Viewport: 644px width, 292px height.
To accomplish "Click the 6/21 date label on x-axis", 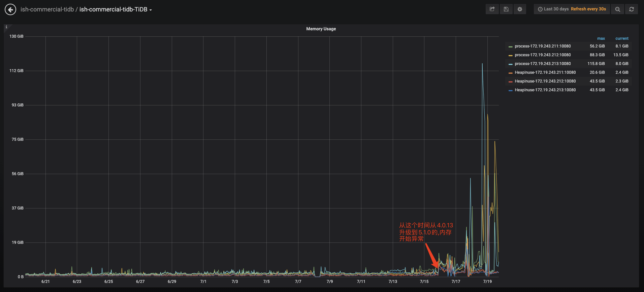I will pos(45,282).
